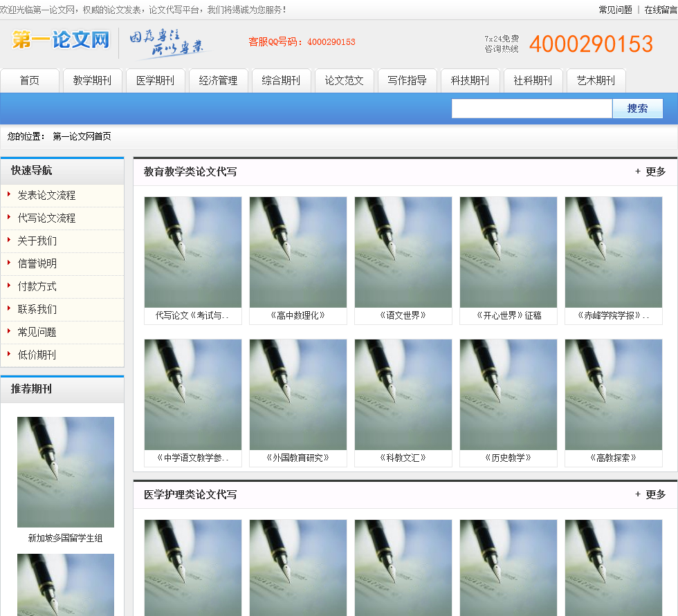Open 低价期刊 in quick navigation
Viewport: 678px width, 616px height.
(x=37, y=355)
